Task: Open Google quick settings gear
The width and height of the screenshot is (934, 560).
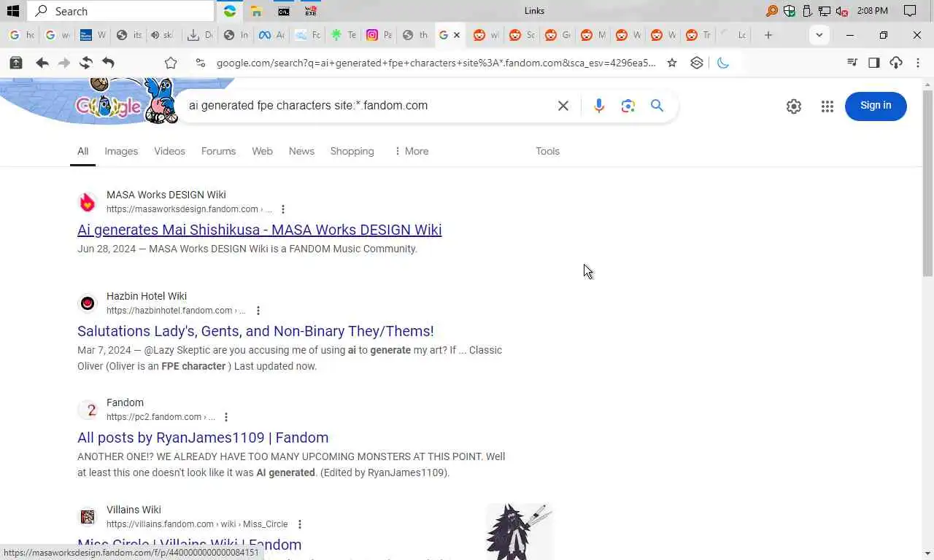Action: [x=794, y=106]
